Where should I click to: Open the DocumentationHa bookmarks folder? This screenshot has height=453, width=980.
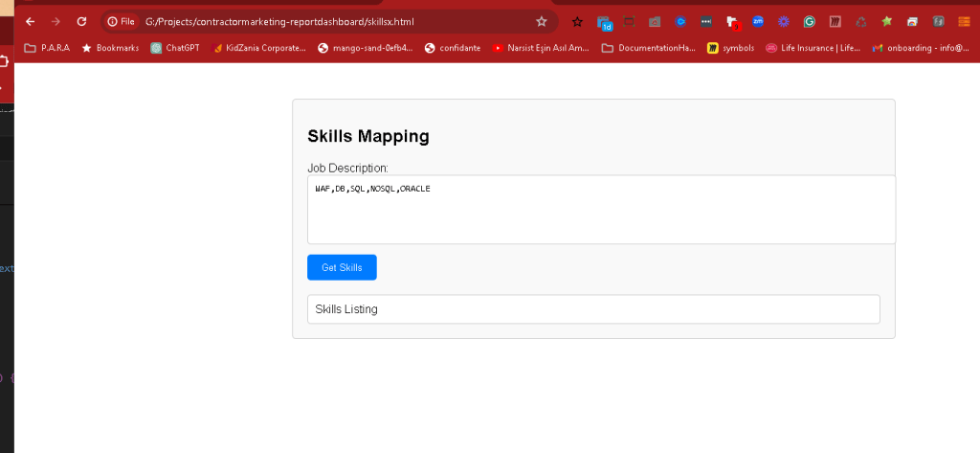coord(649,48)
